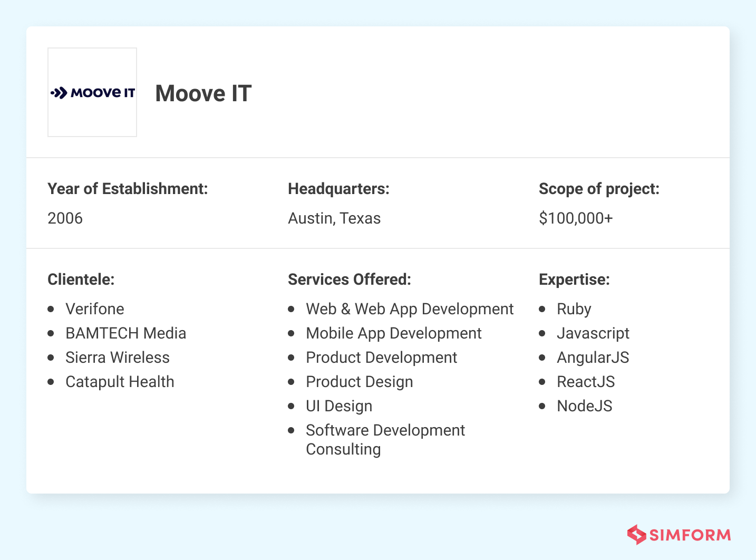Select Sierra Wireless in the clientele list

(118, 358)
